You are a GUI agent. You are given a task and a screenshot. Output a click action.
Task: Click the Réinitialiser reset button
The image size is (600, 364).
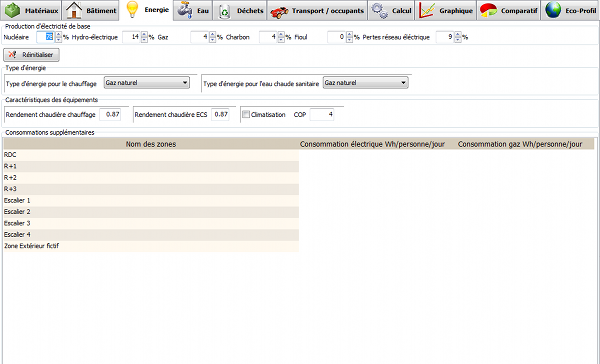click(x=31, y=55)
